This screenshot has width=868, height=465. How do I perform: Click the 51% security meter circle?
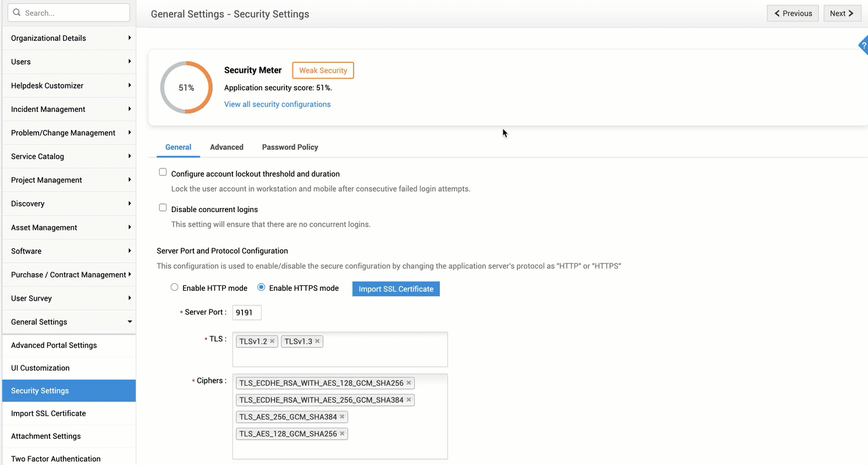coord(186,87)
